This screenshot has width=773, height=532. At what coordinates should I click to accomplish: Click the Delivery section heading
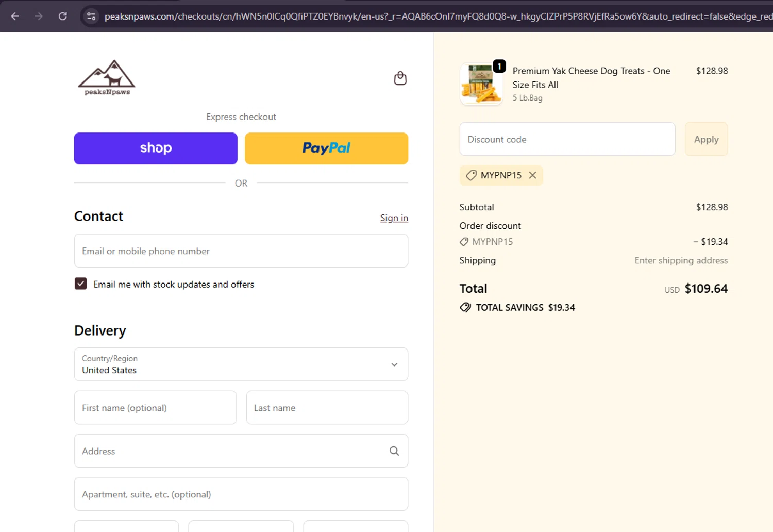(100, 330)
